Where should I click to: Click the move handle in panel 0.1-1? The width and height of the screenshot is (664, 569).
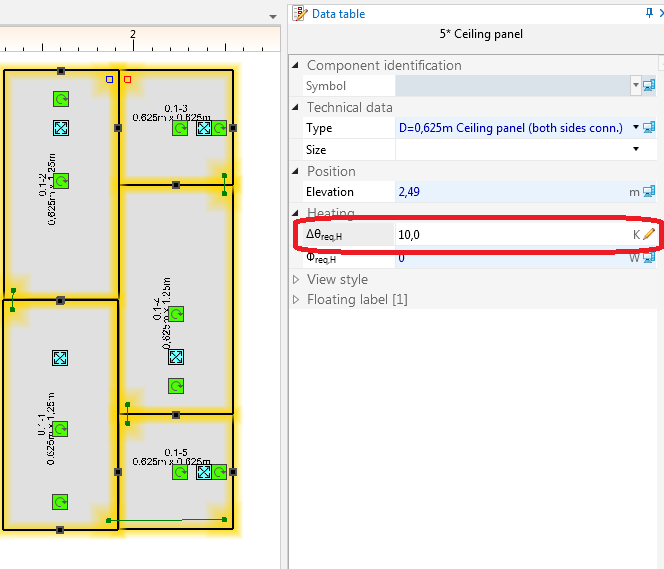pos(60,358)
